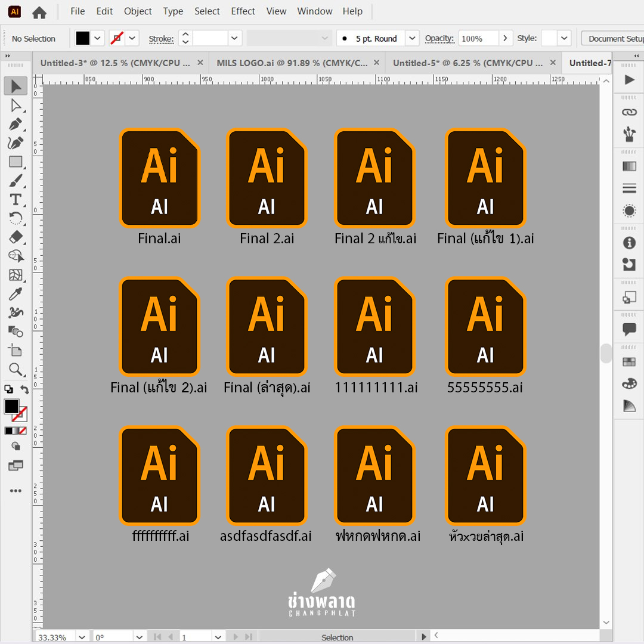Select the Direct Selection tool

click(x=16, y=106)
